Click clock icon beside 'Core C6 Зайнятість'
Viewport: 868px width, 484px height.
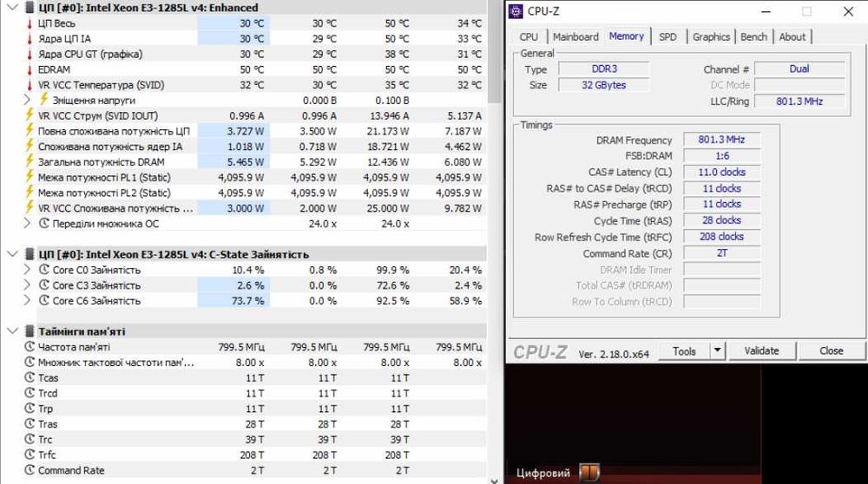44,301
